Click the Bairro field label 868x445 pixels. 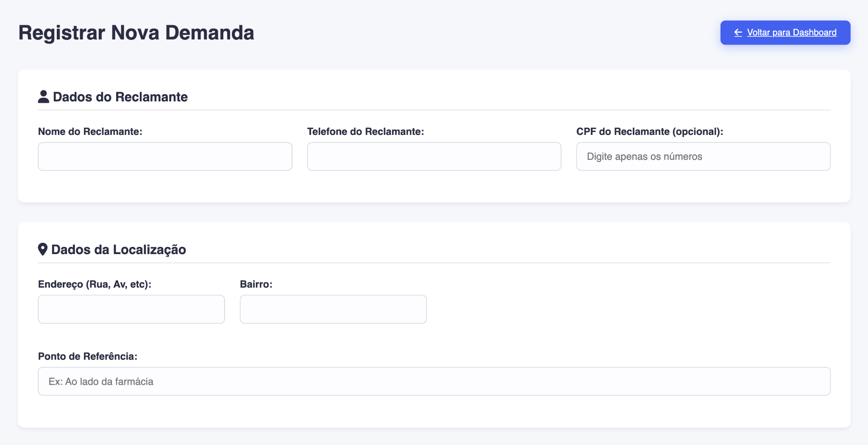tap(256, 284)
